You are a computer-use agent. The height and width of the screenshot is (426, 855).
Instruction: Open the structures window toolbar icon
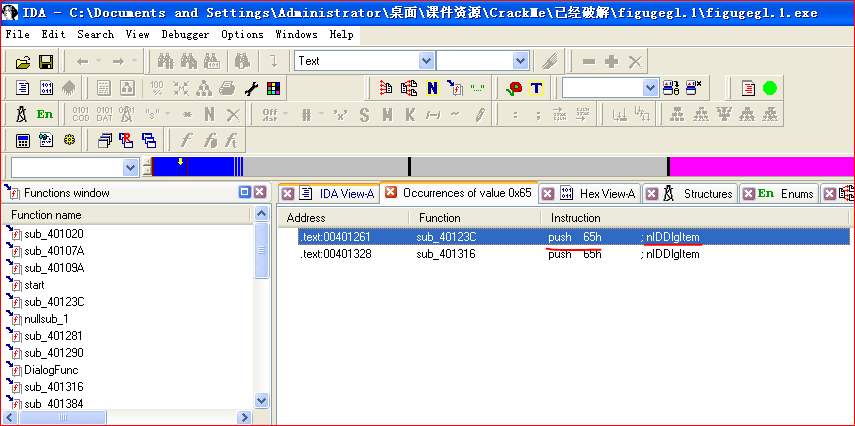tap(21, 115)
